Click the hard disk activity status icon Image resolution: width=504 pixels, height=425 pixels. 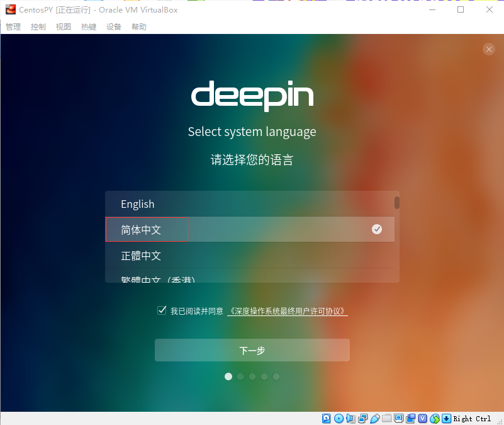(327, 418)
